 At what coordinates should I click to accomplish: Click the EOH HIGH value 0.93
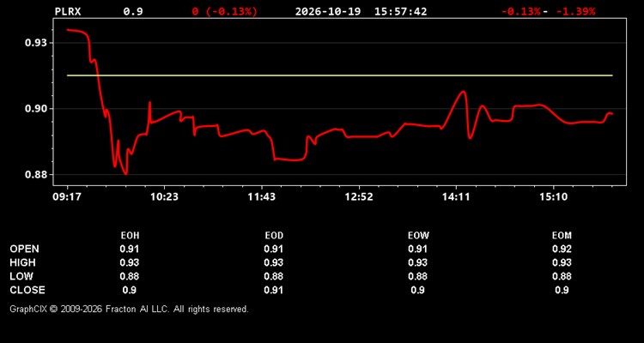click(130, 262)
